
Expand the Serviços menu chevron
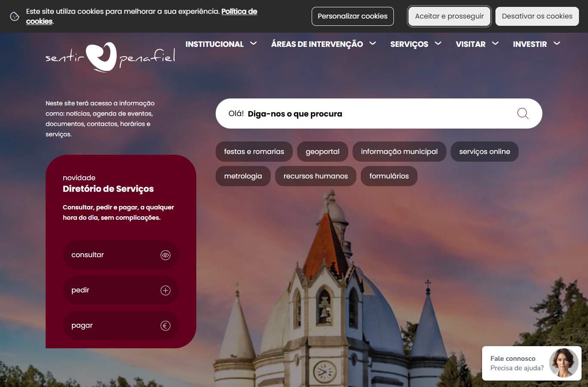pos(438,43)
